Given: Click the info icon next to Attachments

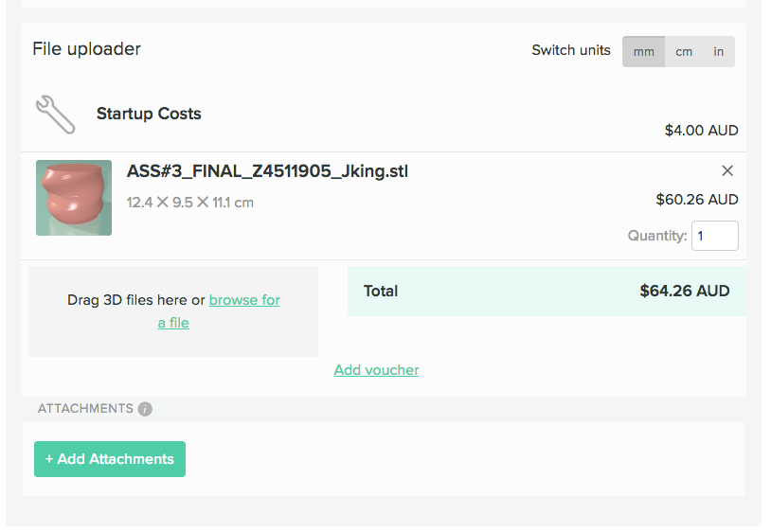Looking at the screenshot, I should [145, 409].
